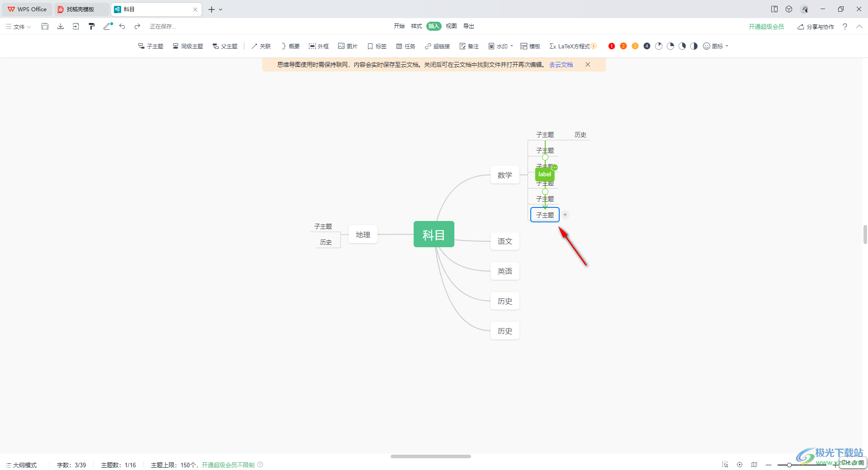The image size is (868, 470).
Task: Click the horizontal scrollbar at bottom
Action: [x=431, y=456]
